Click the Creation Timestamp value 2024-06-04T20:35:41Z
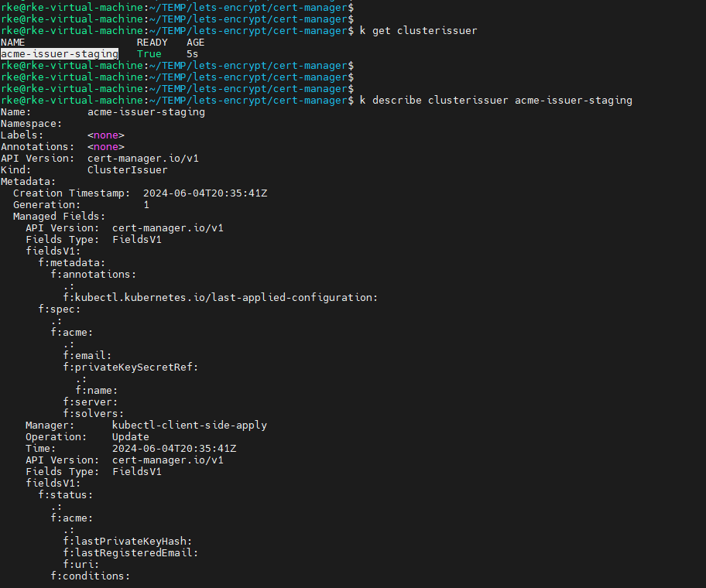This screenshot has width=706, height=588. tap(205, 193)
